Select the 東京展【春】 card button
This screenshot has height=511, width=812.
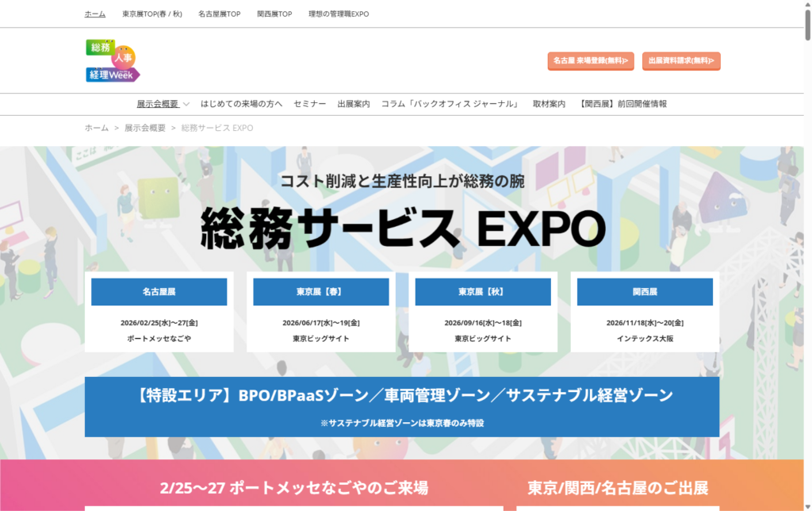(x=320, y=292)
